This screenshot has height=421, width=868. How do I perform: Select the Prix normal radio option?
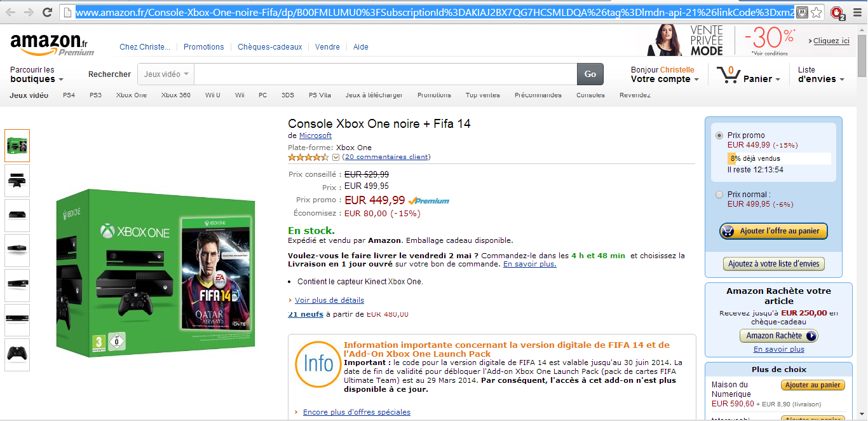click(x=719, y=195)
